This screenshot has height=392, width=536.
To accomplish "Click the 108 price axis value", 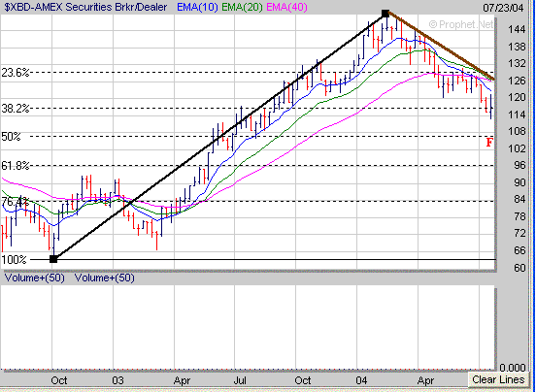I will [x=517, y=131].
